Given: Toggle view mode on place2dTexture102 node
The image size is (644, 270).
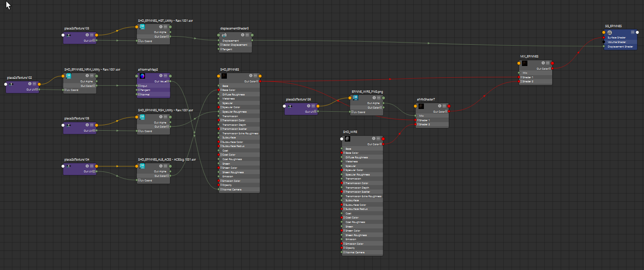Looking at the screenshot, I should (x=35, y=84).
